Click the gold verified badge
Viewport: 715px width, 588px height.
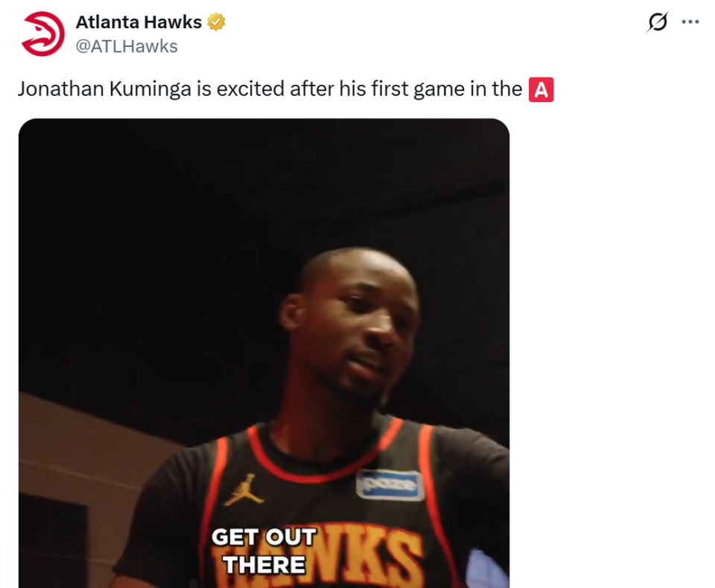coord(216,22)
